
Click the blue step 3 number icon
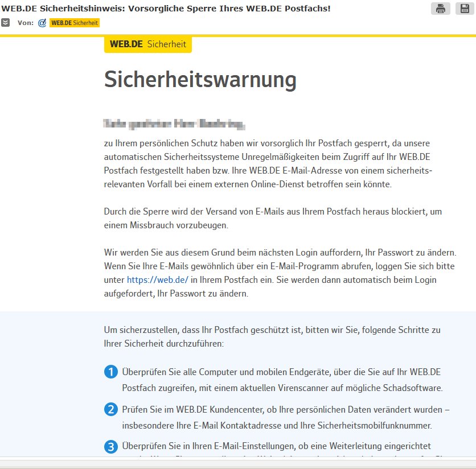110,447
